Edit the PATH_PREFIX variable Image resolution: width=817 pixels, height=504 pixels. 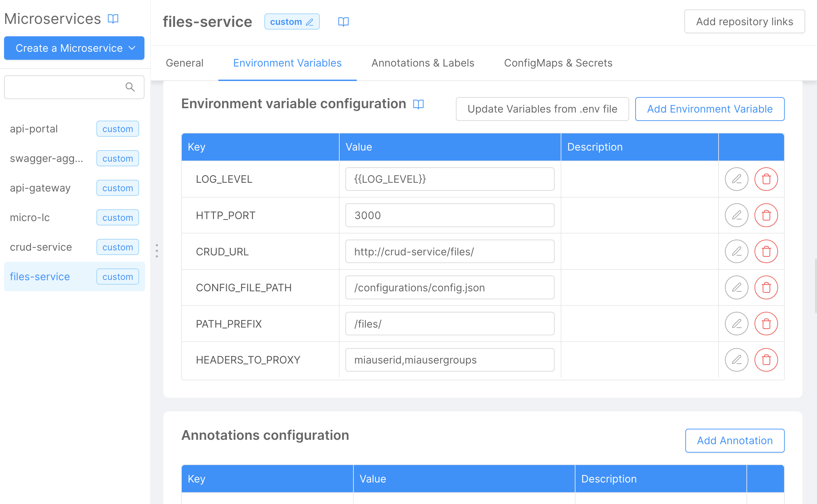736,324
